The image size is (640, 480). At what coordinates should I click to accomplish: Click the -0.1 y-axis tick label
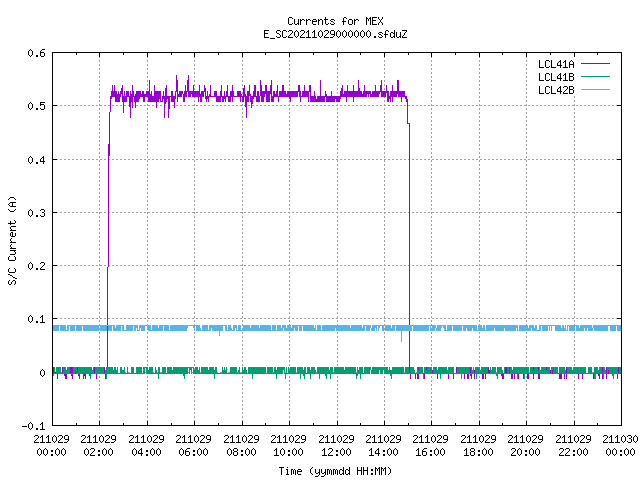[x=33, y=426]
